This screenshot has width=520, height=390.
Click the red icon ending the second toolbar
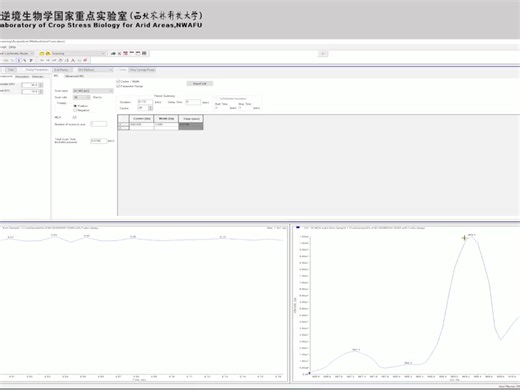coord(85,60)
